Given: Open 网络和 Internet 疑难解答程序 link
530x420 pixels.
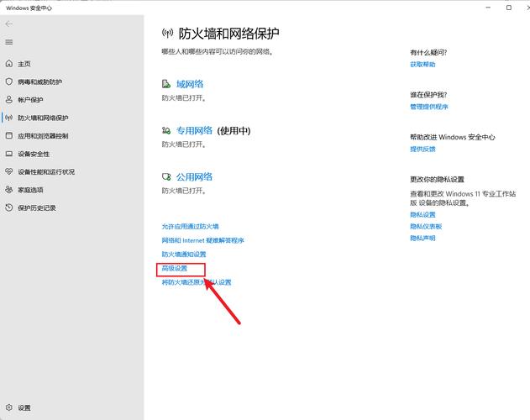Looking at the screenshot, I should click(x=202, y=240).
